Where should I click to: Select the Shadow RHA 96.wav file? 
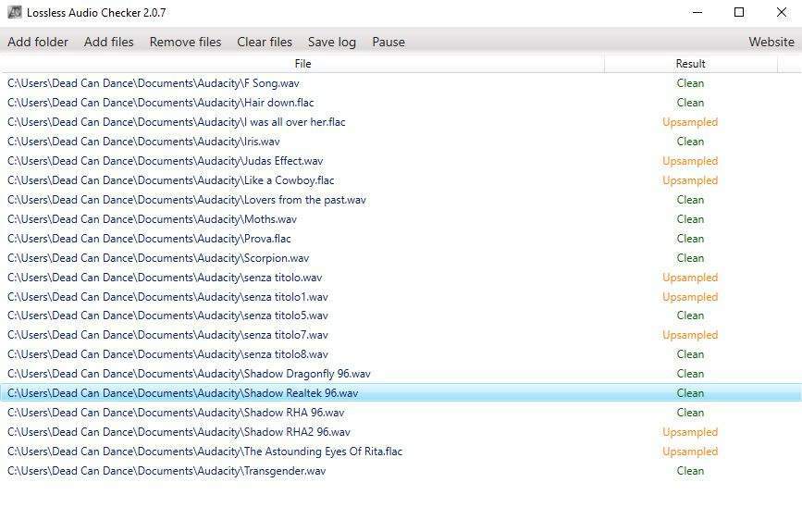coord(401,413)
